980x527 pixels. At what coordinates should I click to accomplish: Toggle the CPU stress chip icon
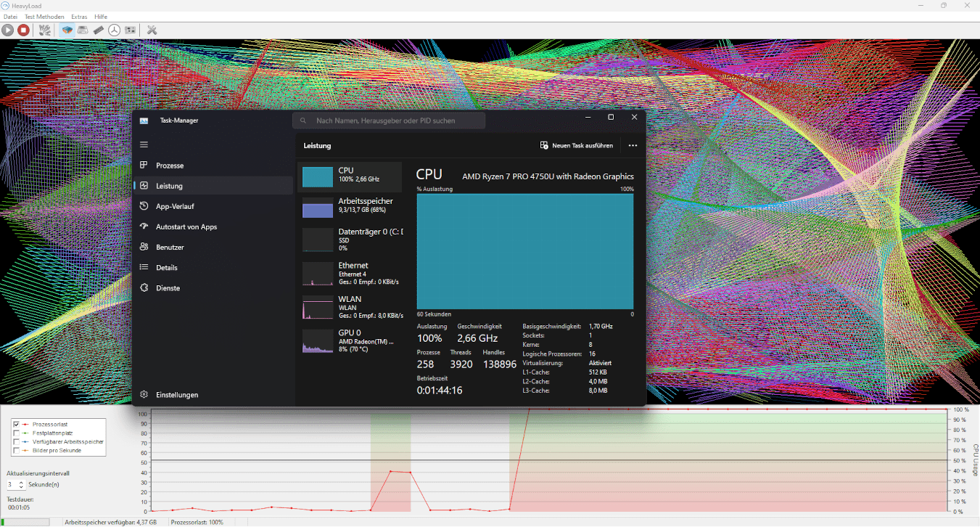pos(67,30)
